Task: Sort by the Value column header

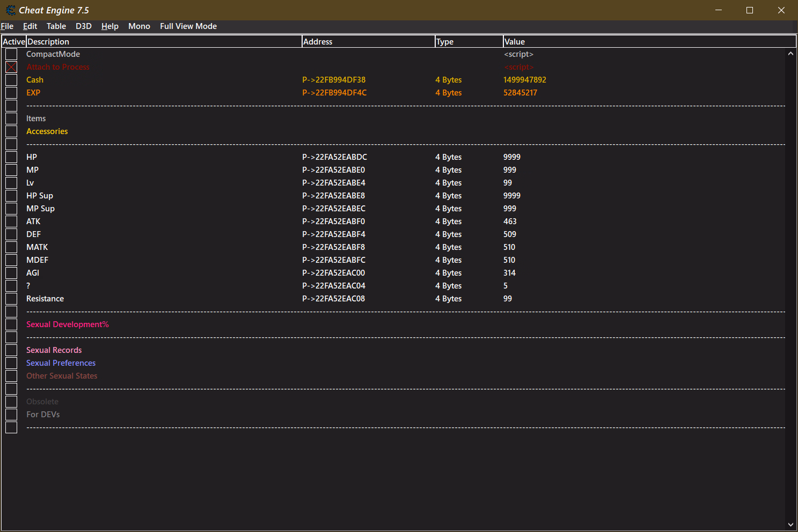Action: (649, 41)
